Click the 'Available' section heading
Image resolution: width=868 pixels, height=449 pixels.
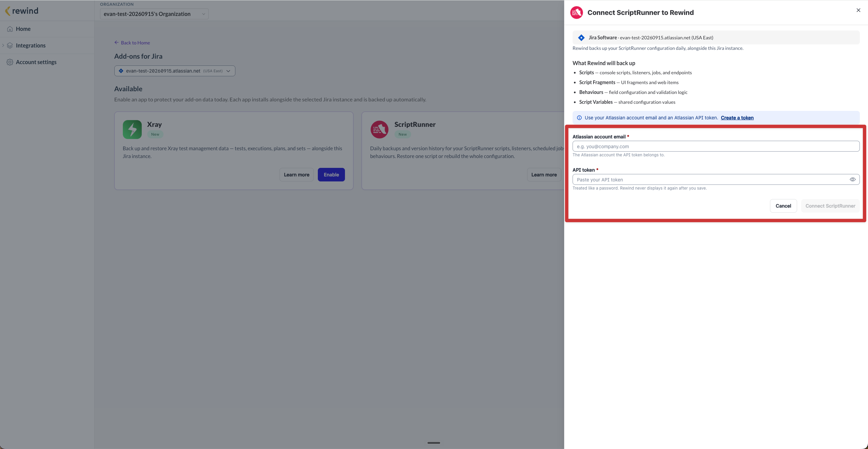tap(128, 89)
